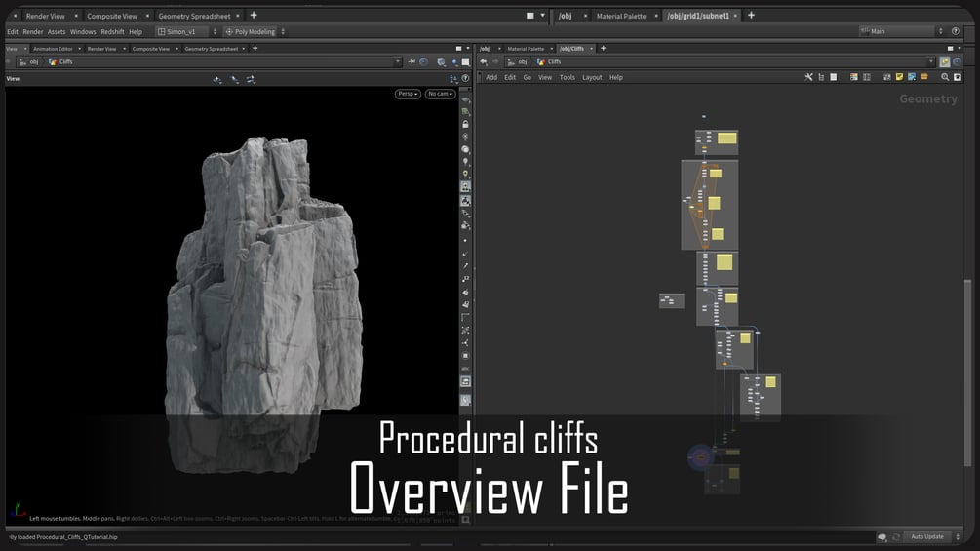Click the blue sphere icon in viewport path bar
The width and height of the screenshot is (980, 551).
pos(454,61)
